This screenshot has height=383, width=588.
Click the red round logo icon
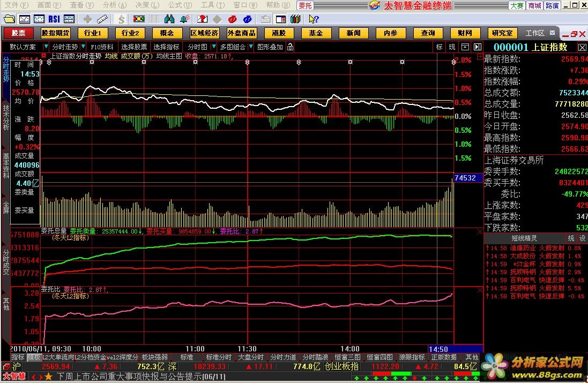[x=233, y=19]
